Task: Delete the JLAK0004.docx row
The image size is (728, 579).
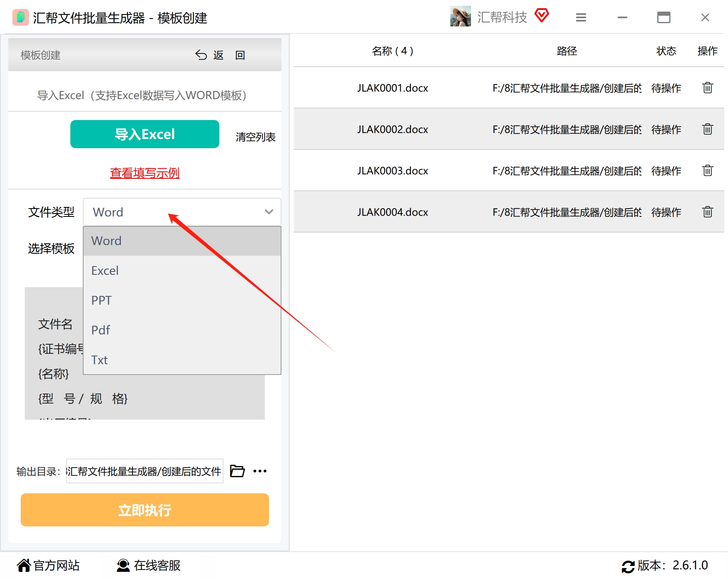Action: click(707, 212)
